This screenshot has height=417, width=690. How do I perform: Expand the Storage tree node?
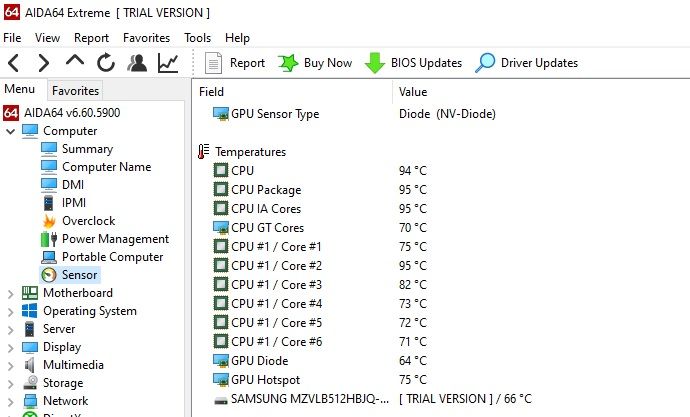click(x=11, y=384)
